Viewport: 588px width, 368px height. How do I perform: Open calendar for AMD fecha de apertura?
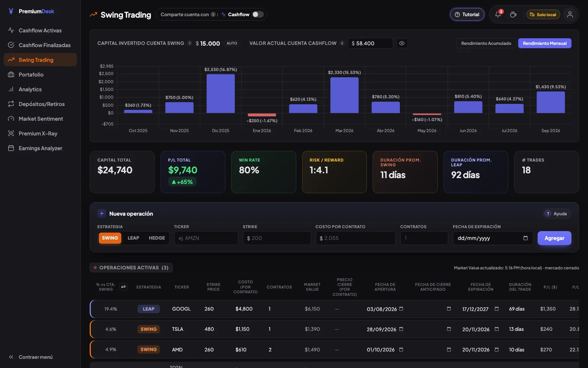[x=401, y=349]
